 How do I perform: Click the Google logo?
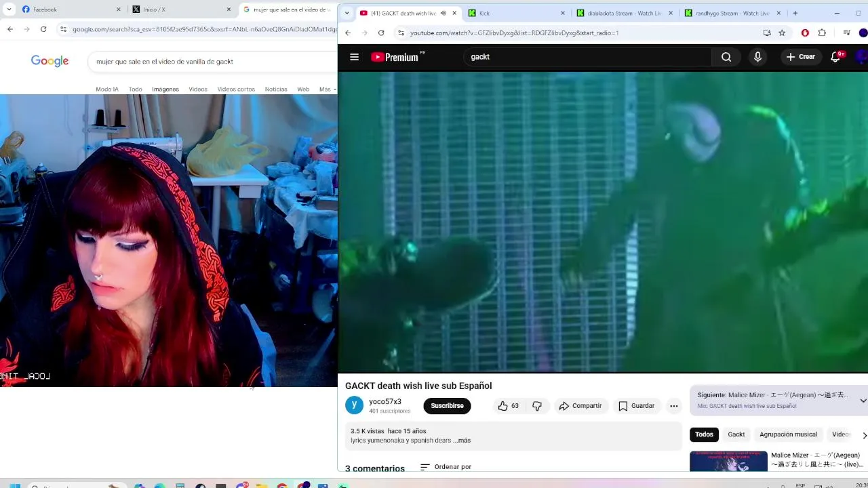click(x=50, y=61)
